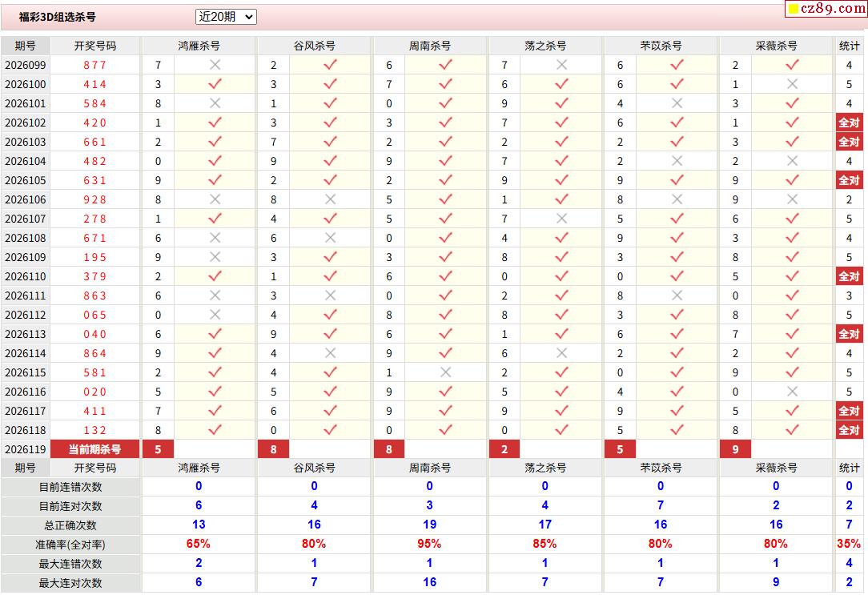Click the red 当前期杀号 label
This screenshot has height=595, width=868.
94,449
